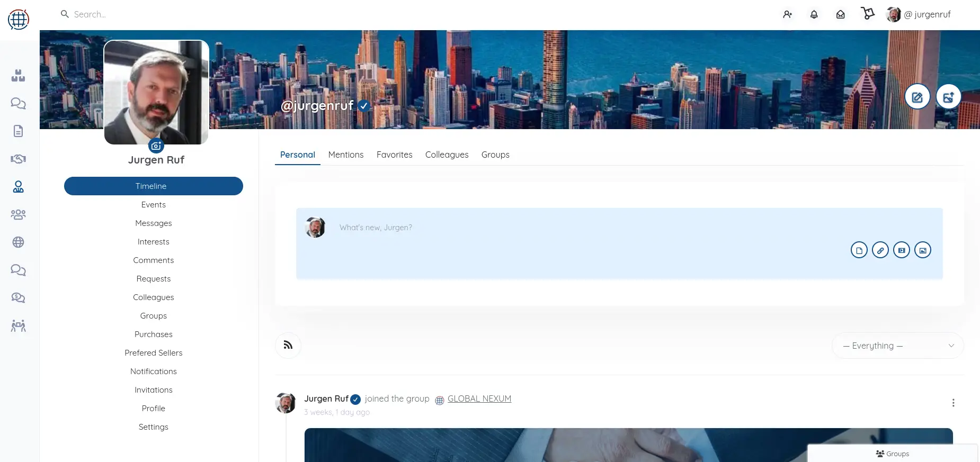The height and width of the screenshot is (462, 980).
Task: Open the handshake icon in left sidebar
Action: click(19, 159)
